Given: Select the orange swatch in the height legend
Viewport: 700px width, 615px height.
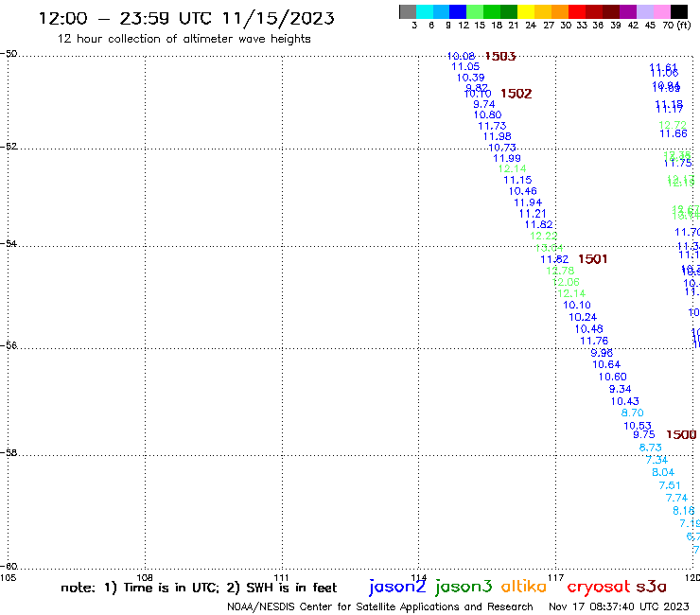Looking at the screenshot, I should point(559,11).
